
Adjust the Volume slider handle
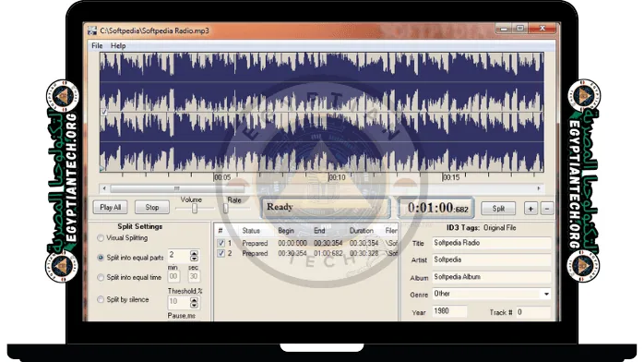click(195, 209)
